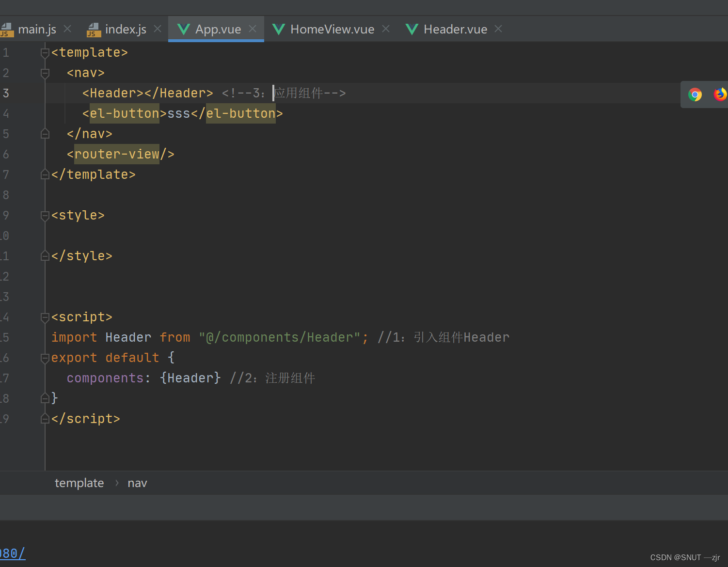This screenshot has height=567, width=728.
Task: Click the opening <style> tag
Action: [x=78, y=215]
